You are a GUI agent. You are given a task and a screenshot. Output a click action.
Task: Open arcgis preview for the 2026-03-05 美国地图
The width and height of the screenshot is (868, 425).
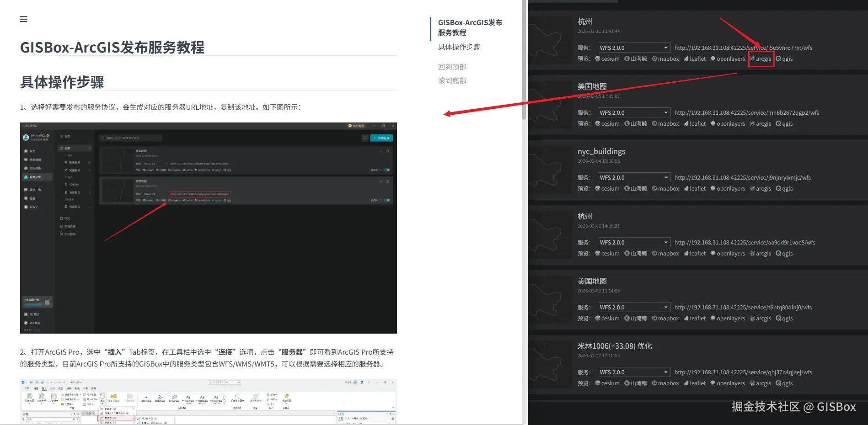click(761, 123)
